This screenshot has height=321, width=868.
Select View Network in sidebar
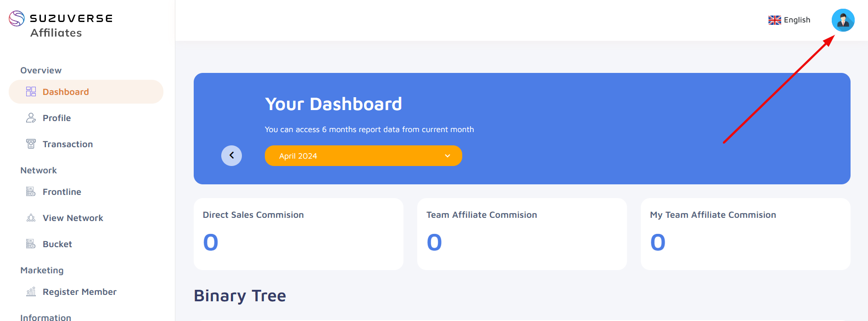pos(86,218)
